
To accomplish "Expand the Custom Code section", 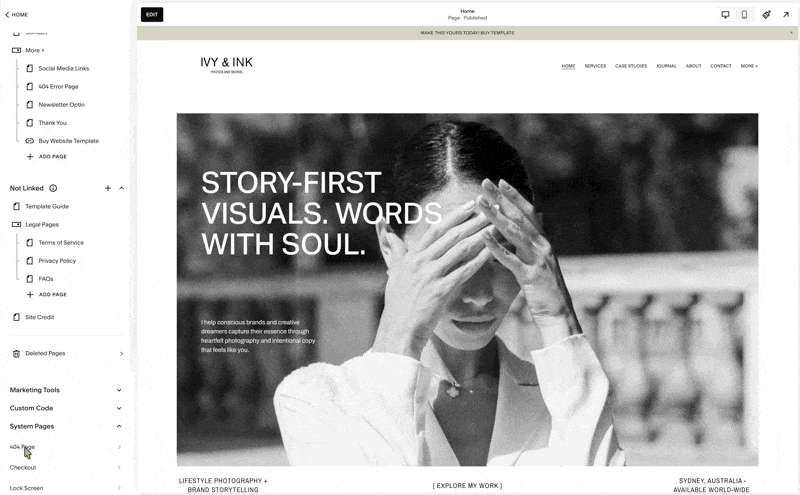I will pos(119,408).
